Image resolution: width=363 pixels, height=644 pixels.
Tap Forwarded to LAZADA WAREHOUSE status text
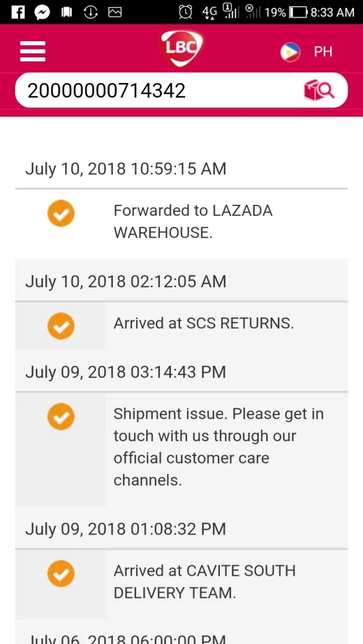pyautogui.click(x=193, y=222)
